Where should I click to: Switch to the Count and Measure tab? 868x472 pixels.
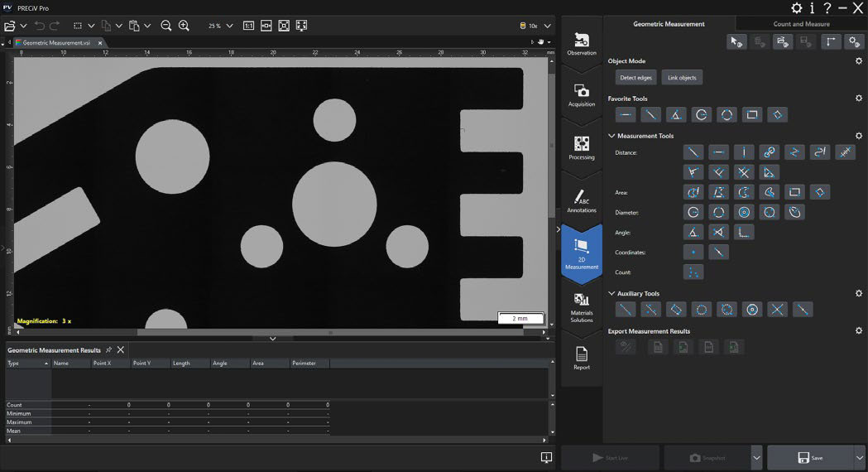point(800,24)
